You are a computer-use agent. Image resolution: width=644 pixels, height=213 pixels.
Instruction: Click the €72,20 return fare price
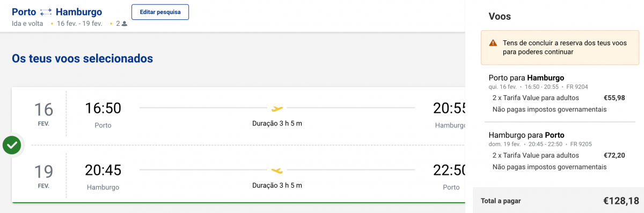(614, 155)
